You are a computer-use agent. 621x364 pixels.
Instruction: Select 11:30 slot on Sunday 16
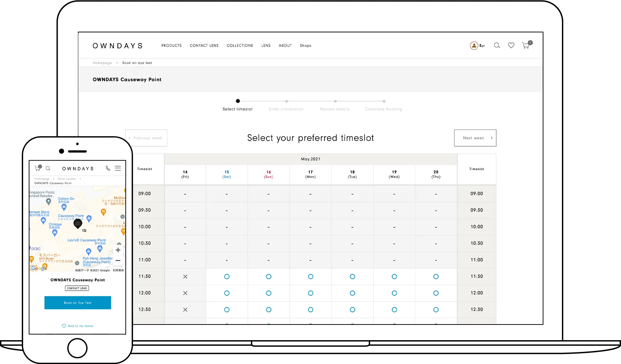pos(269,276)
